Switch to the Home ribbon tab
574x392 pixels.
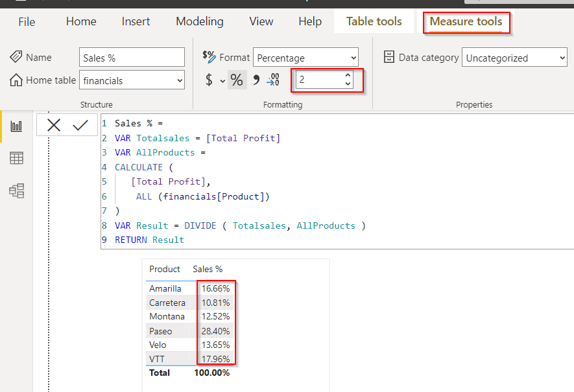tap(81, 21)
